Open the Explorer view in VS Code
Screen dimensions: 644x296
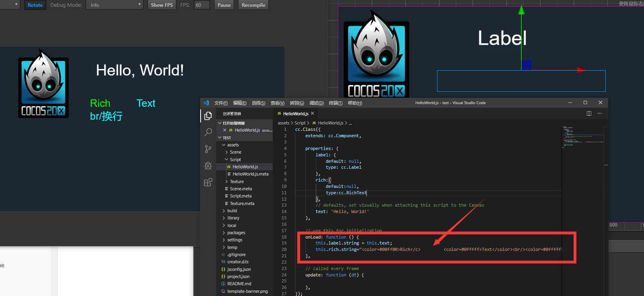pos(208,116)
